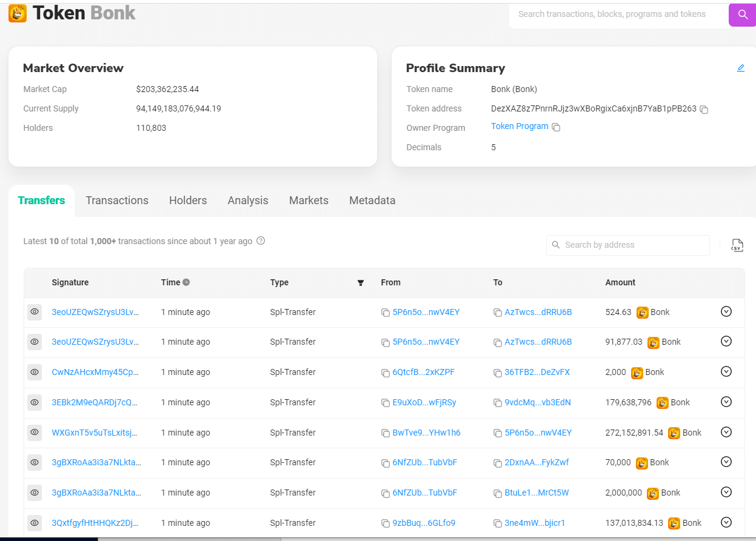Image resolution: width=756 pixels, height=541 pixels.
Task: Click the edit pencil in Profile Summary
Action: 740,68
